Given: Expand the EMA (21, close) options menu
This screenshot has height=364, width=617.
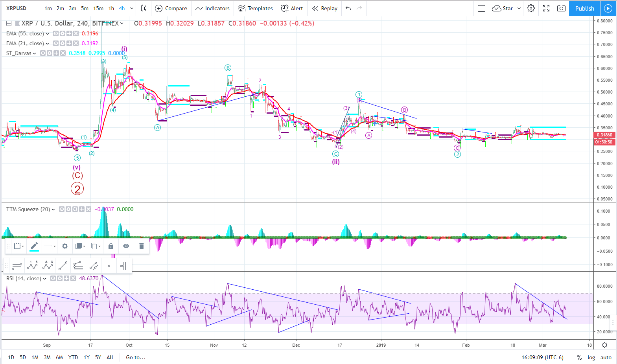Looking at the screenshot, I should point(48,43).
